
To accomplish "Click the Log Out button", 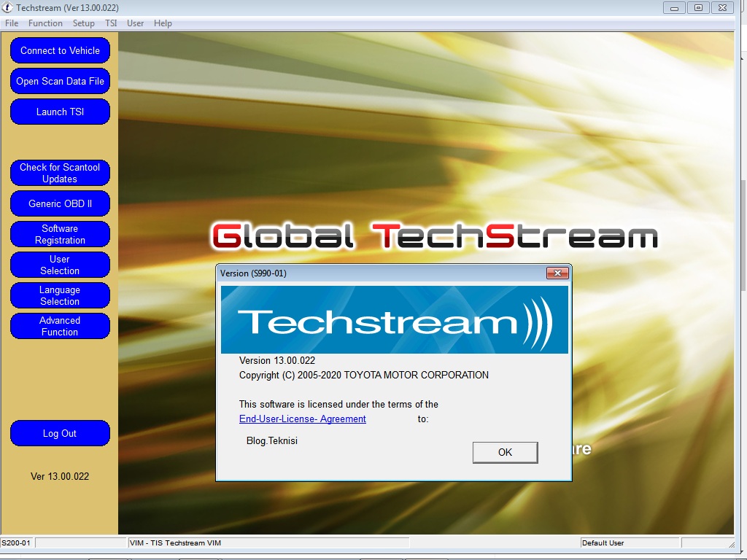I will point(60,433).
